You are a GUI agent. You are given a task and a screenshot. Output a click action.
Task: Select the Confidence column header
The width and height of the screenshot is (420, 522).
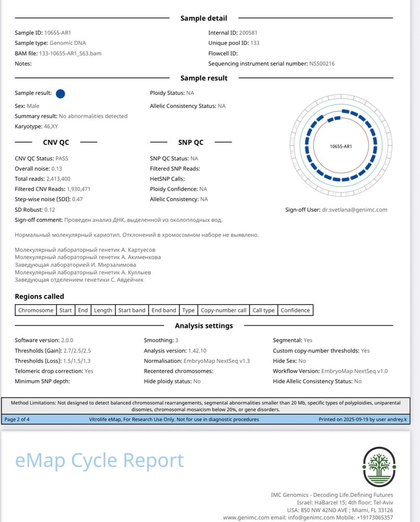pyautogui.click(x=295, y=310)
